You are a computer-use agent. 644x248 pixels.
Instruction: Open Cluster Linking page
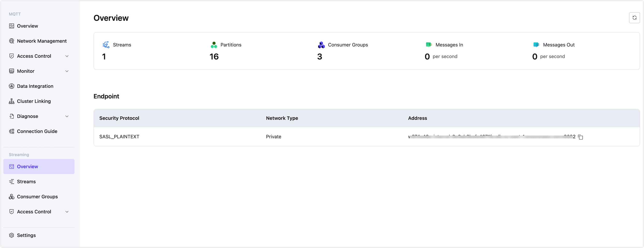(x=39, y=101)
